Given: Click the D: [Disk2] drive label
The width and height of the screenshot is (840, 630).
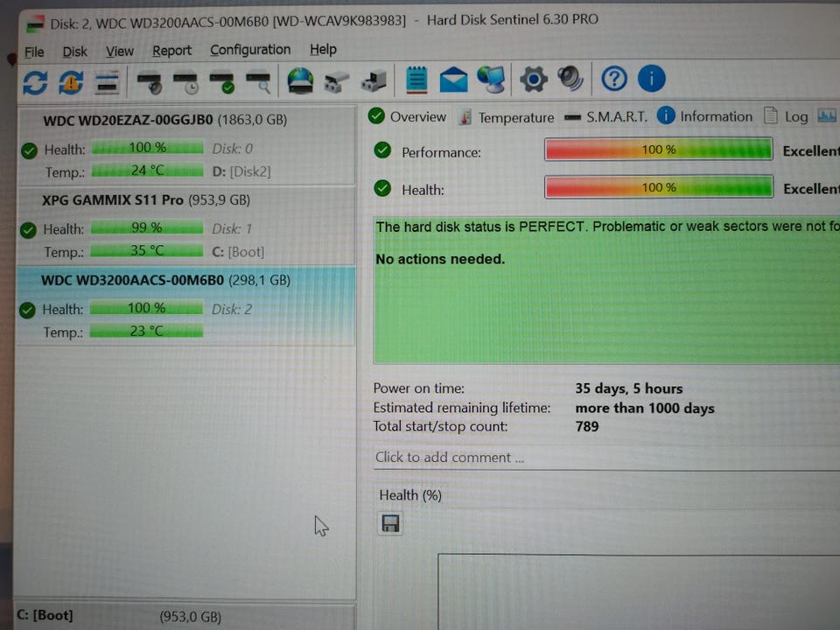Looking at the screenshot, I should coord(241,171).
